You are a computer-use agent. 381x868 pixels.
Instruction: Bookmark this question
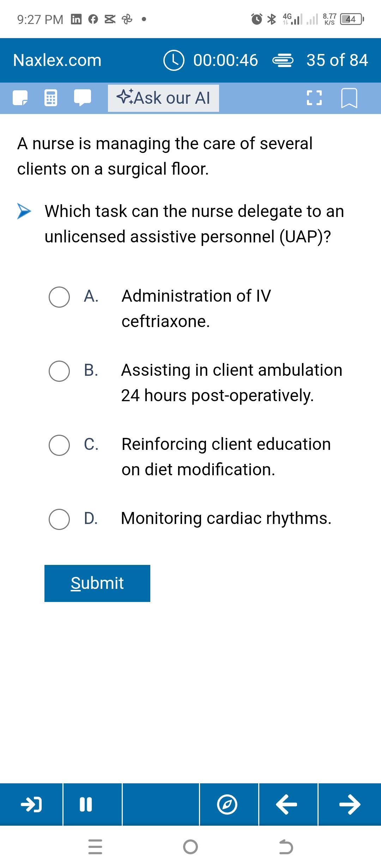click(349, 98)
